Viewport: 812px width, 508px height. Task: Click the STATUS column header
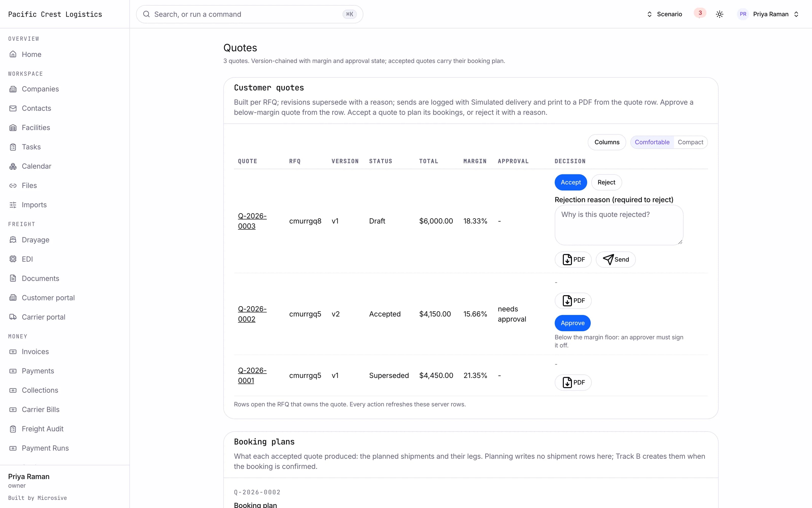(381, 161)
